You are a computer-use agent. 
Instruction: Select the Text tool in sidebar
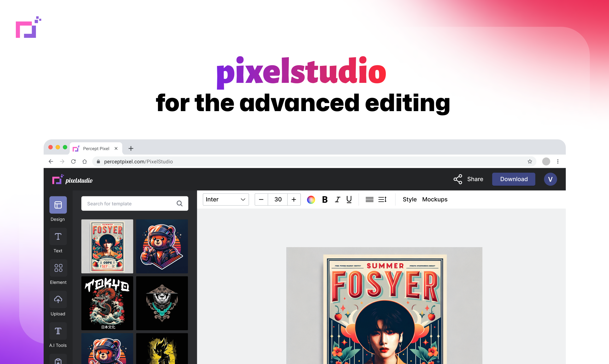pos(58,236)
